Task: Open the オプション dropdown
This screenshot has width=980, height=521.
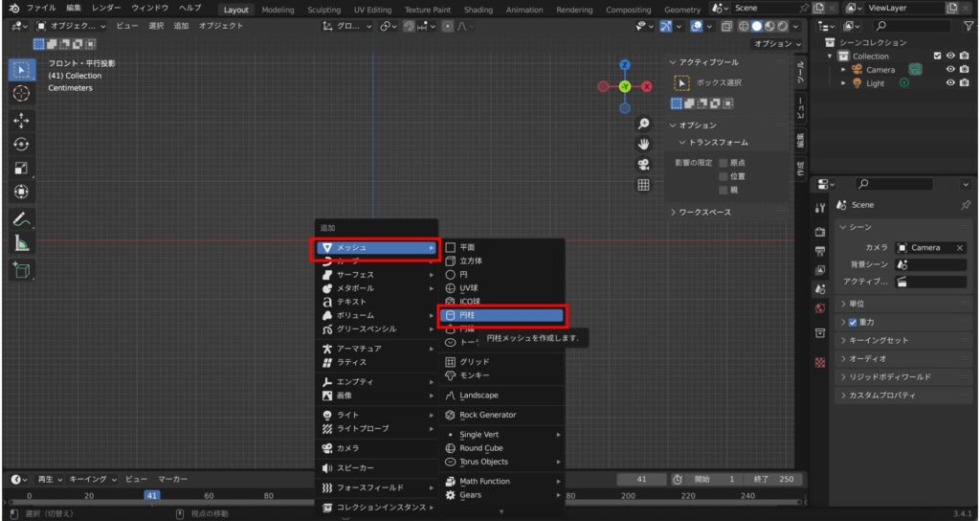Action: (x=776, y=43)
